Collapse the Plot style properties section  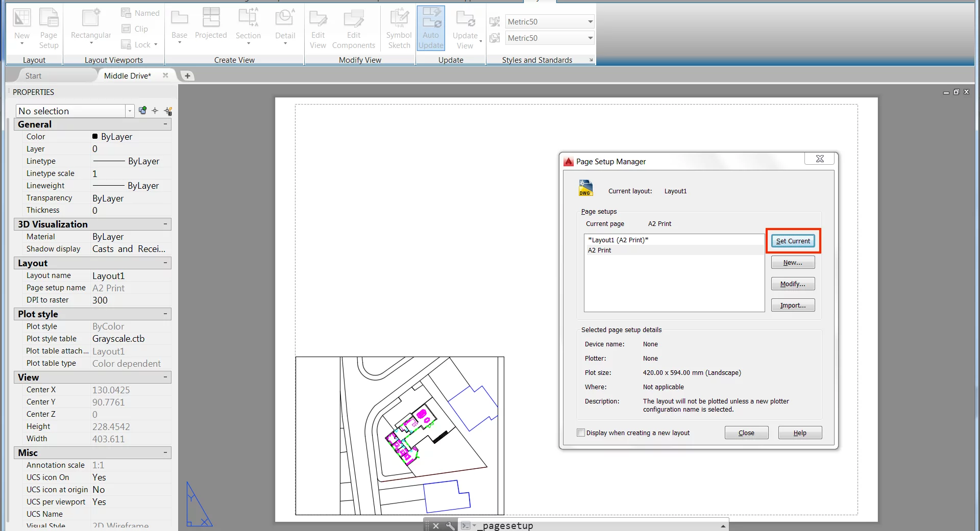click(165, 314)
